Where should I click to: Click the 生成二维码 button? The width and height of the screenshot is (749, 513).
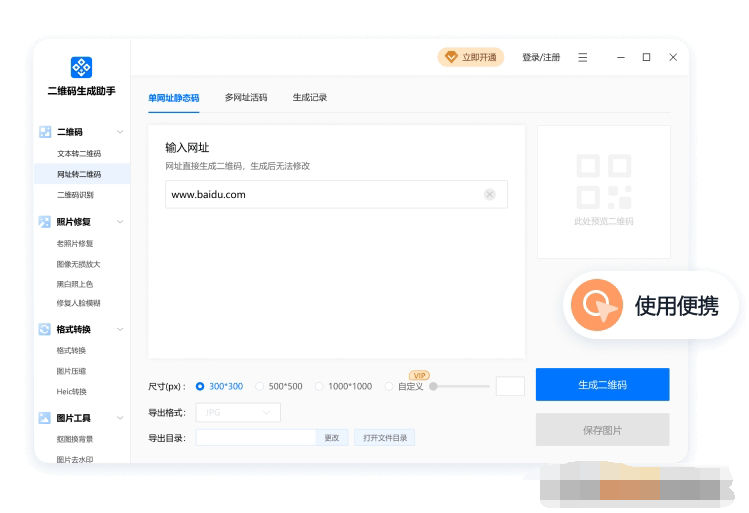[602, 385]
